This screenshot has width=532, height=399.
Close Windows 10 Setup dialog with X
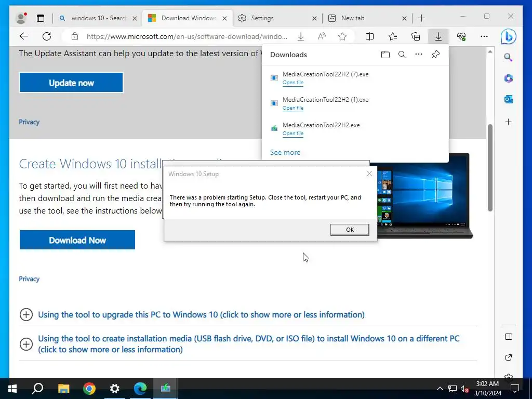(x=369, y=174)
